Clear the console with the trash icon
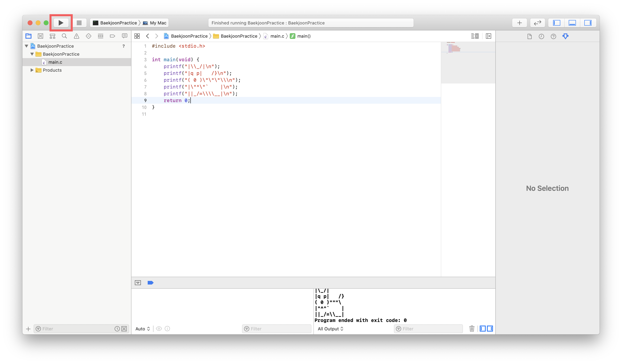The image size is (622, 364). [472, 329]
